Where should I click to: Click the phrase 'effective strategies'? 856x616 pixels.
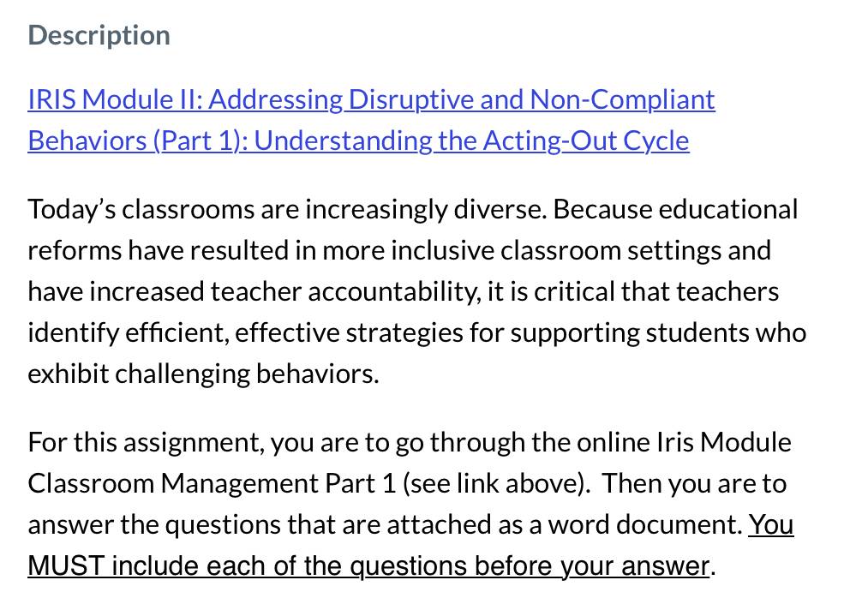tap(349, 332)
